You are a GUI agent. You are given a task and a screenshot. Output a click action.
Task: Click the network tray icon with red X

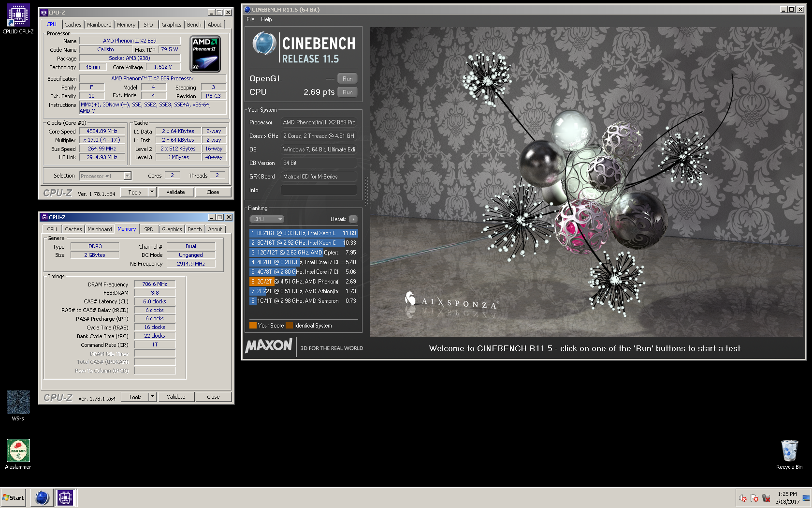pos(766,498)
